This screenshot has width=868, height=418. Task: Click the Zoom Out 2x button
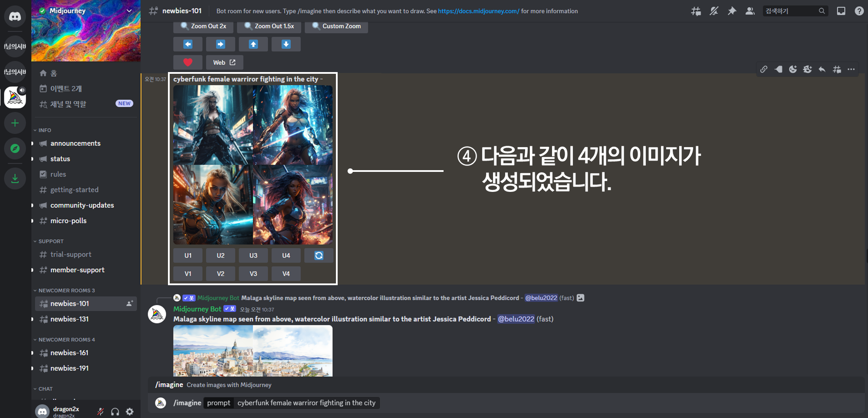[203, 26]
